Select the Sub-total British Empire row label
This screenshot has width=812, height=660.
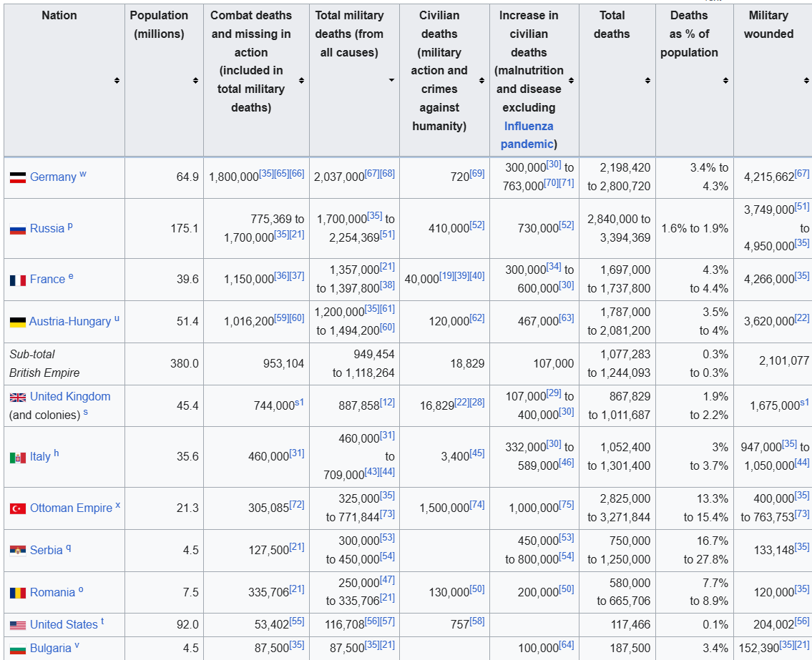coord(44,363)
